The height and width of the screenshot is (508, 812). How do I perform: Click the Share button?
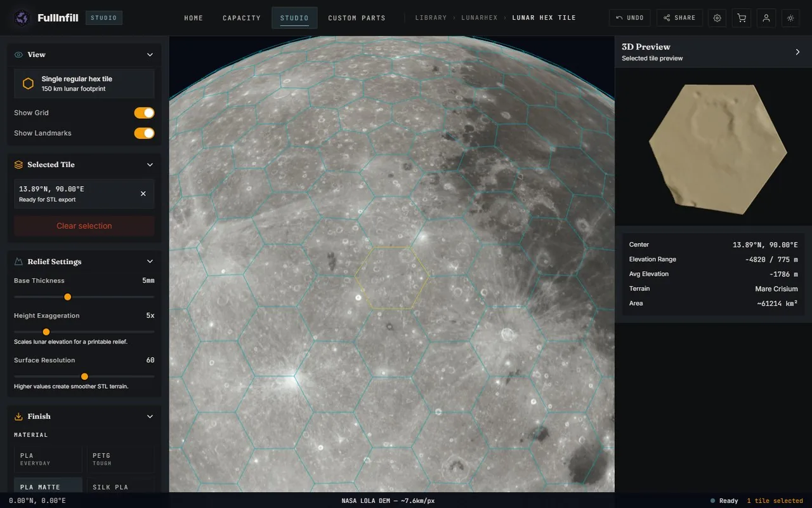click(679, 18)
